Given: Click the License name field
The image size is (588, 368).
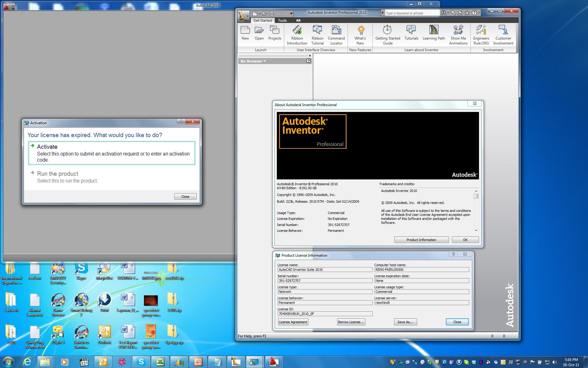Looking at the screenshot, I should pyautogui.click(x=325, y=270).
